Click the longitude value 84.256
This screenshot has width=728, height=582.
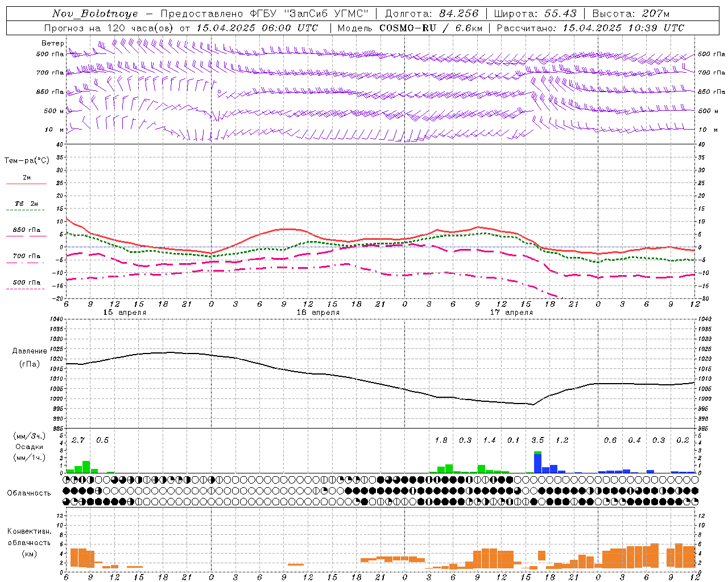[x=459, y=14]
